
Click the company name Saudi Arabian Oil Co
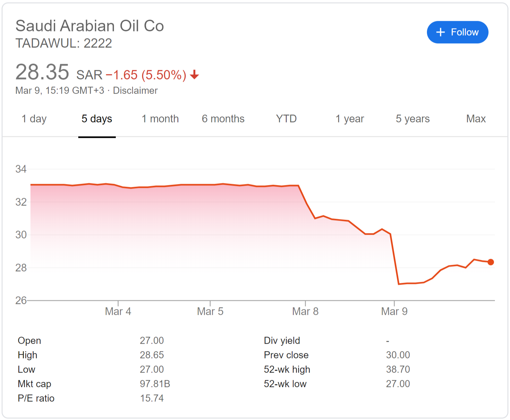pyautogui.click(x=89, y=26)
